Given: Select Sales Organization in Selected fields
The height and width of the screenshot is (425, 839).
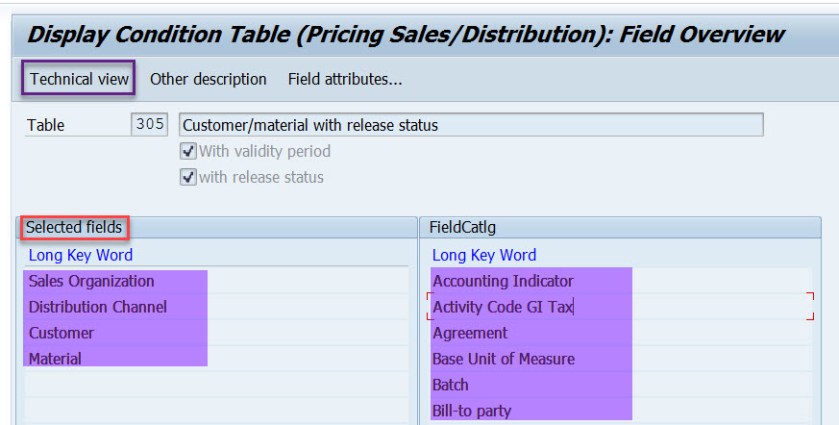Looking at the screenshot, I should point(92,281).
